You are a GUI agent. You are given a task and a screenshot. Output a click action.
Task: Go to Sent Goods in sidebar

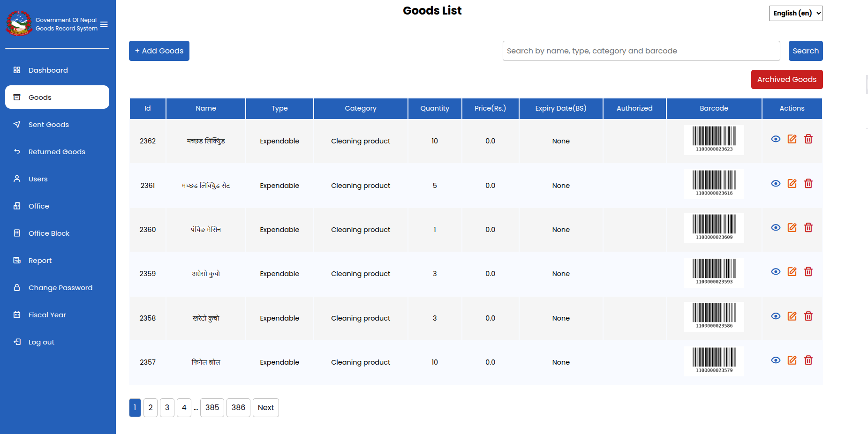[x=48, y=125]
